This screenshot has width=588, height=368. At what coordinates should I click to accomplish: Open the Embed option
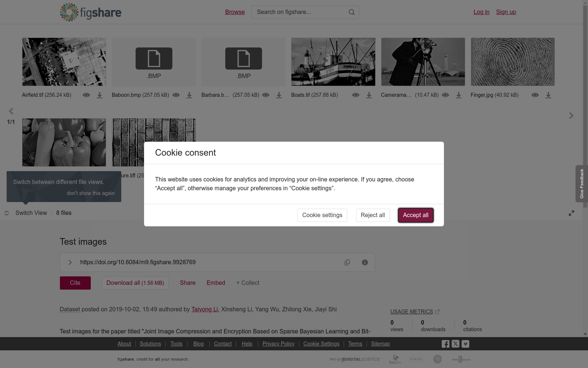(216, 283)
